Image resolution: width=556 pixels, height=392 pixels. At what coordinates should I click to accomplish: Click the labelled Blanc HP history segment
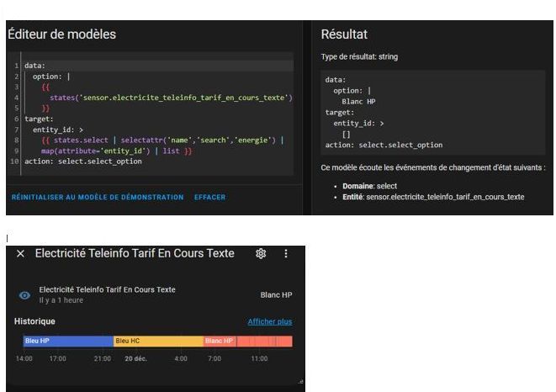pyautogui.click(x=220, y=341)
